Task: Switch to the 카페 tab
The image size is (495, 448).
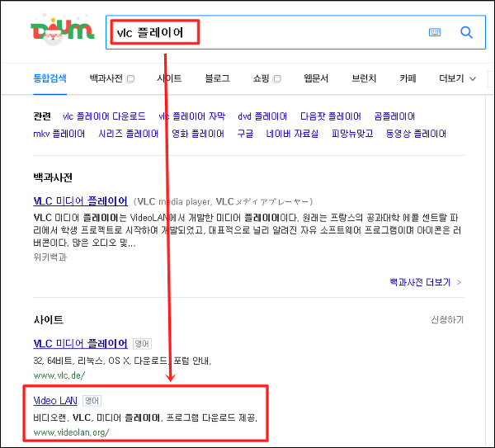Action: 408,78
